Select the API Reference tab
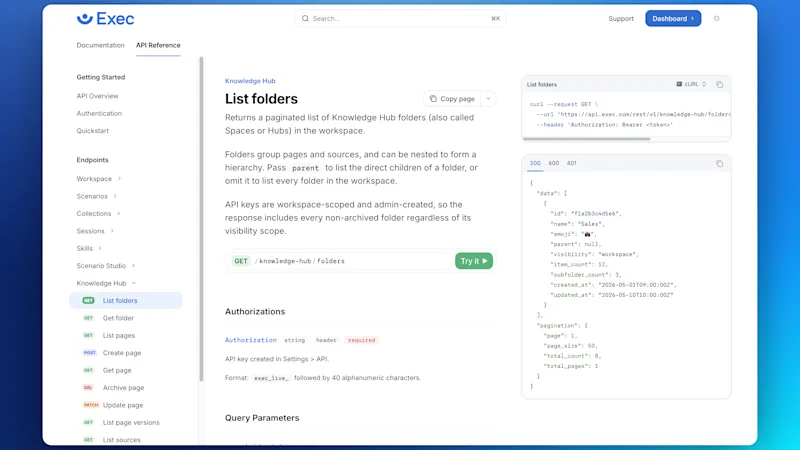 (x=158, y=45)
